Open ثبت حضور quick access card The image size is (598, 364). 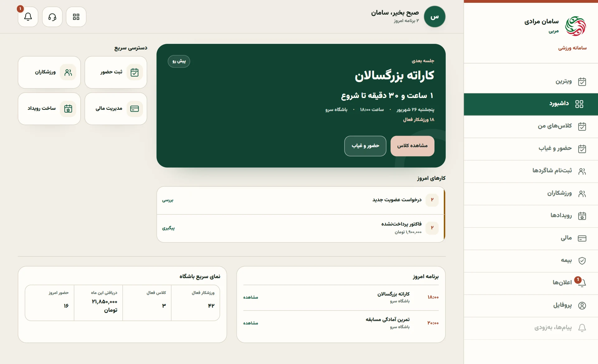tap(116, 72)
